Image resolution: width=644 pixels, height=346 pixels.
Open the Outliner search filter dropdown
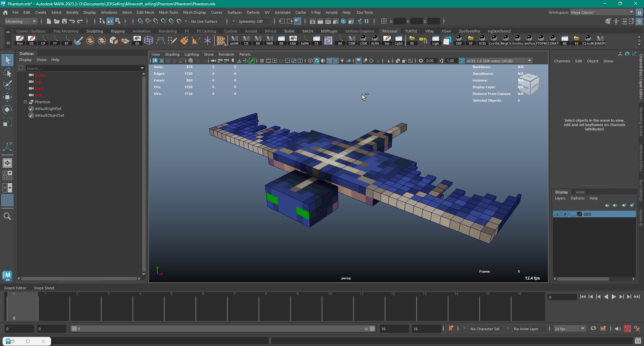tap(142, 68)
